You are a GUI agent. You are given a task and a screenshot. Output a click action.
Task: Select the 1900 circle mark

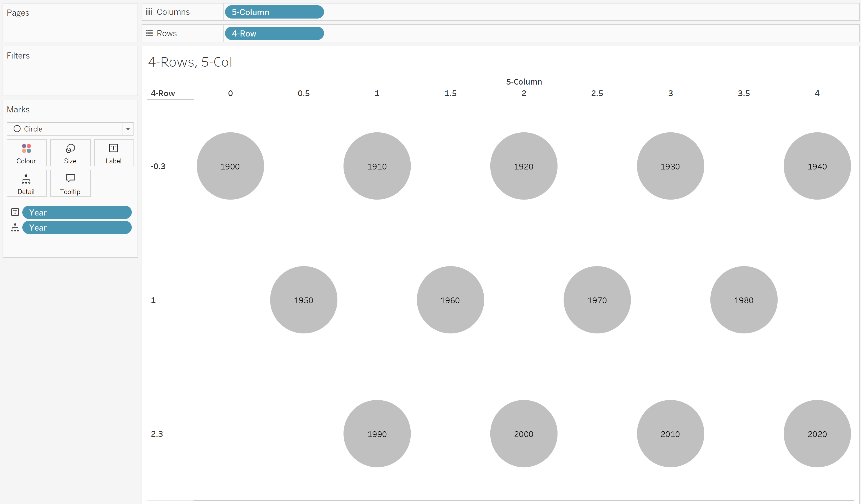click(x=230, y=166)
